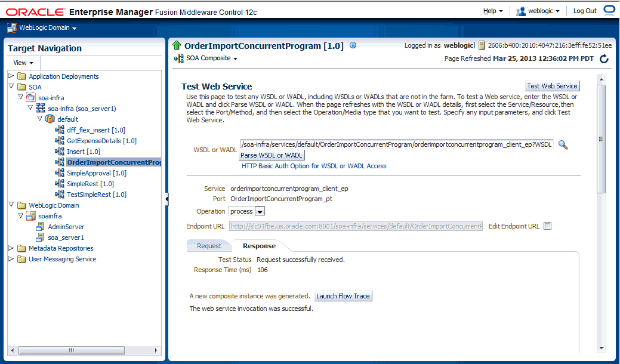This screenshot has width=620, height=364.
Task: Collapse the soa-infra (soa_server1) node
Action: pyautogui.click(x=30, y=107)
